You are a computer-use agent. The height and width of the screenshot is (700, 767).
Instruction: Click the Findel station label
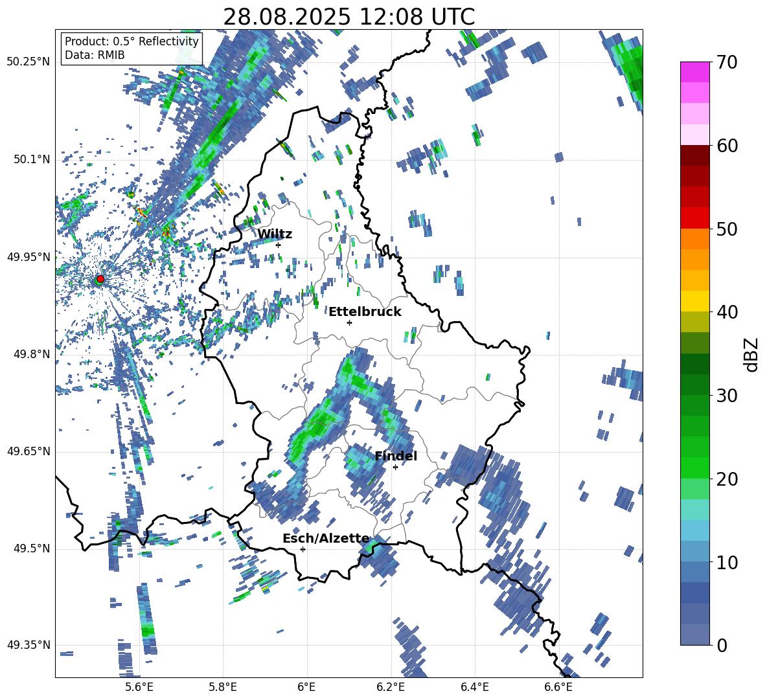(x=396, y=456)
